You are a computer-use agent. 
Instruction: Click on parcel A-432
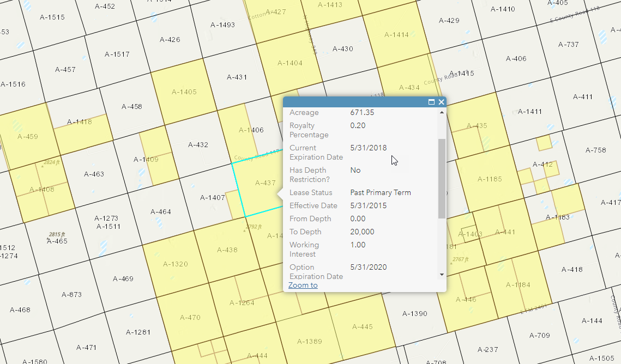(x=198, y=145)
